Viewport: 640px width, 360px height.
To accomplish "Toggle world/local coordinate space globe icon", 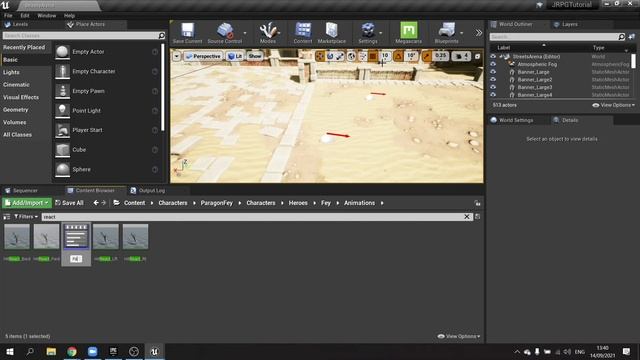I will click(351, 56).
